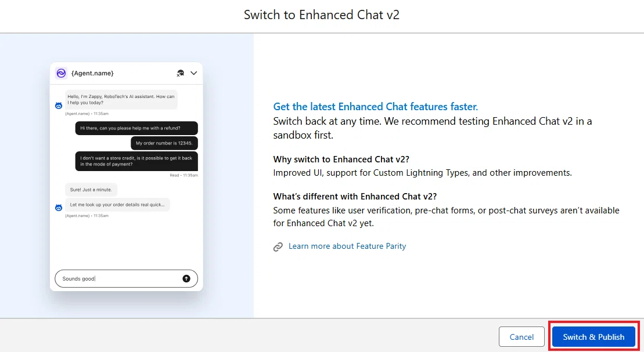Click the 'Get the latest Enhanced Chat features' heading
This screenshot has height=352, width=644.
(x=375, y=107)
